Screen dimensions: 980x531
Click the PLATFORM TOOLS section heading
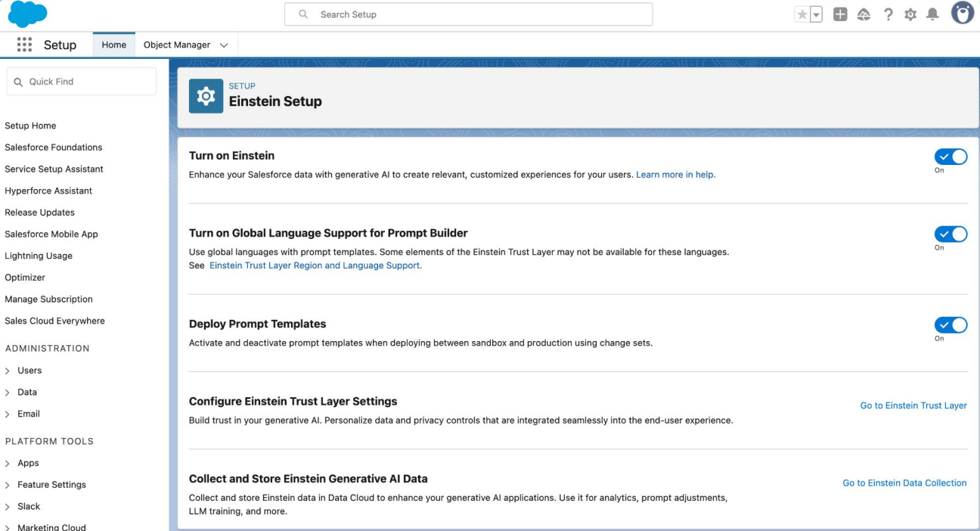(49, 441)
